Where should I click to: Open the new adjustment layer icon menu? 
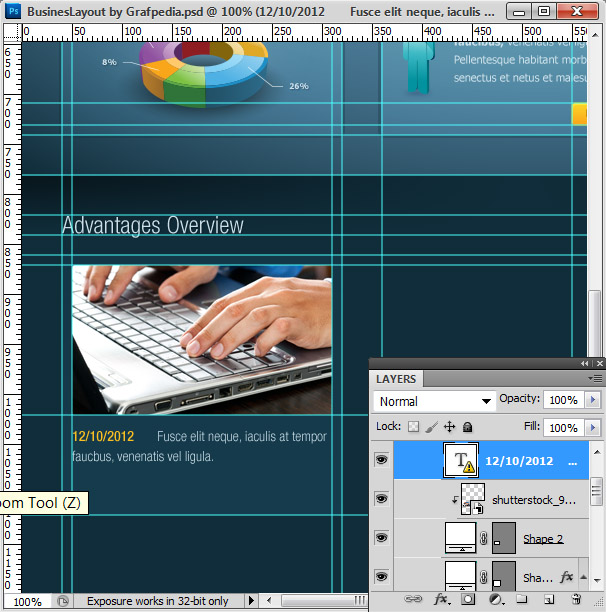[x=496, y=599]
